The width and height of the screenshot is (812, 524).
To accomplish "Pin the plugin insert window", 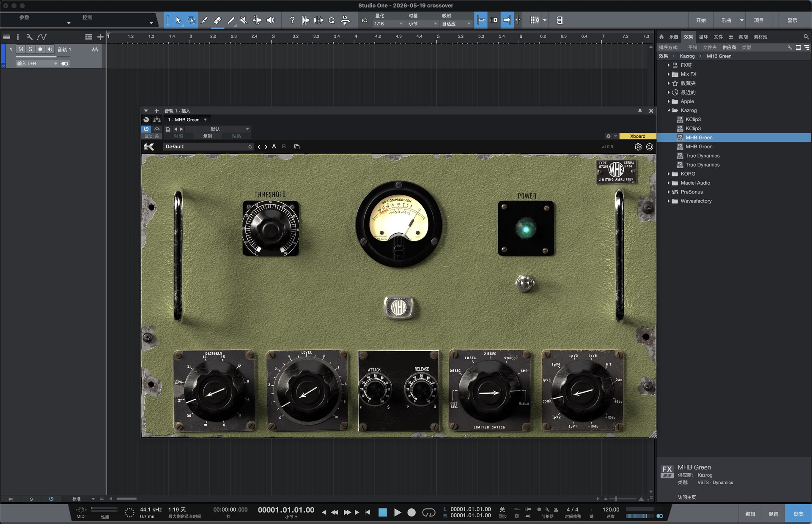I will [640, 111].
